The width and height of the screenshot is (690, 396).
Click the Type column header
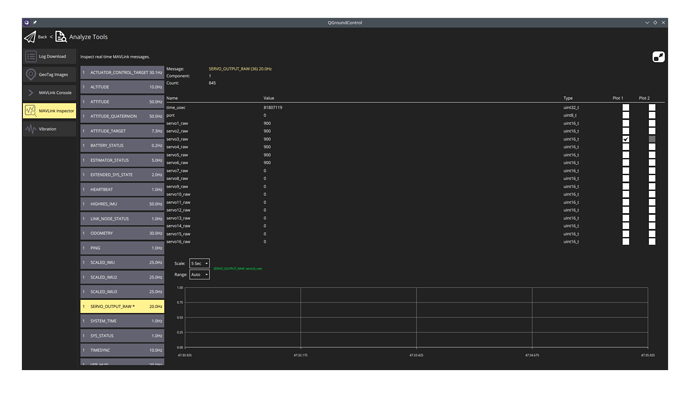568,98
